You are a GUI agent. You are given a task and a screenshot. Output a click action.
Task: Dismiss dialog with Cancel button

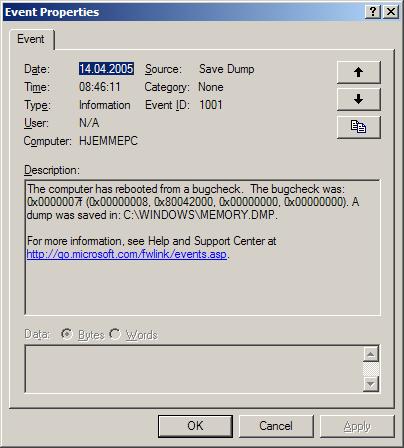276,426
